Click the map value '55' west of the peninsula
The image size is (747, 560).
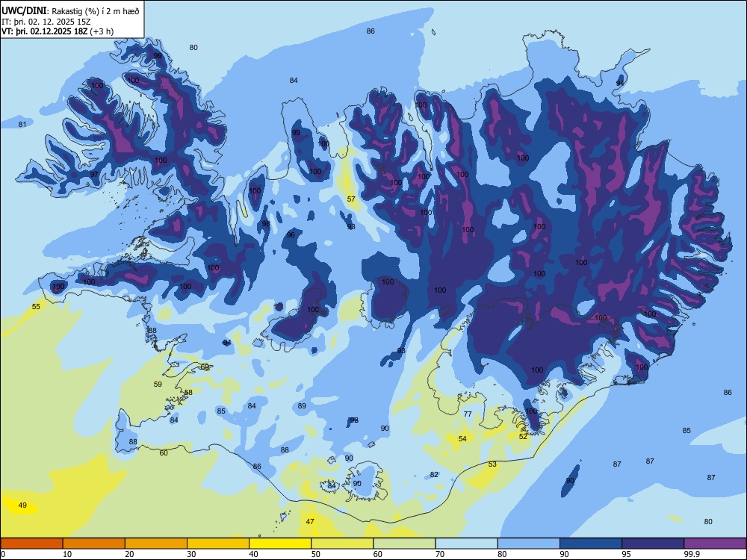point(36,307)
